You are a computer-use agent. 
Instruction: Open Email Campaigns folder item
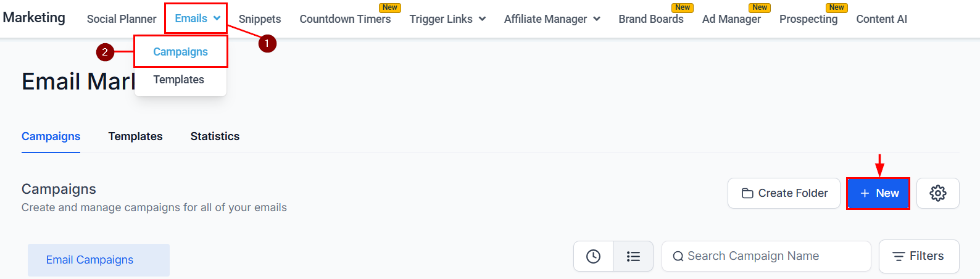point(99,260)
